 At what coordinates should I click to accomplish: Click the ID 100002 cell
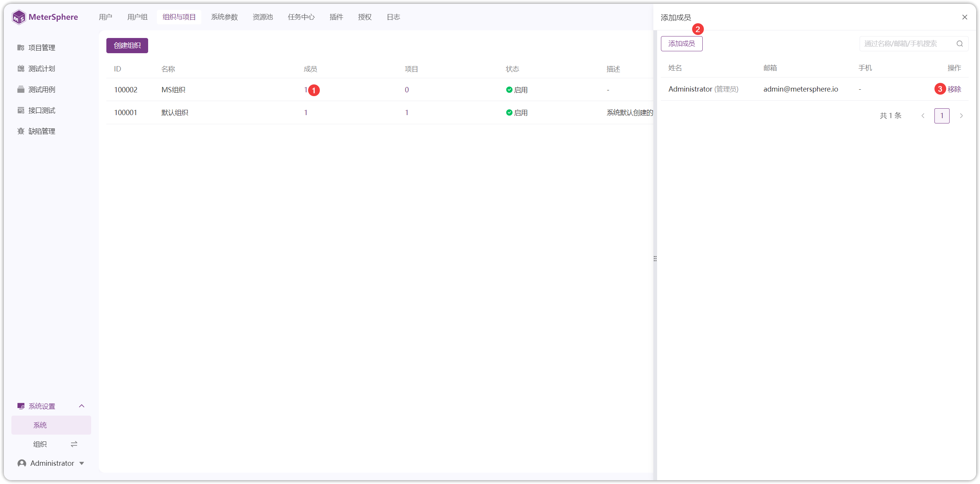click(126, 90)
